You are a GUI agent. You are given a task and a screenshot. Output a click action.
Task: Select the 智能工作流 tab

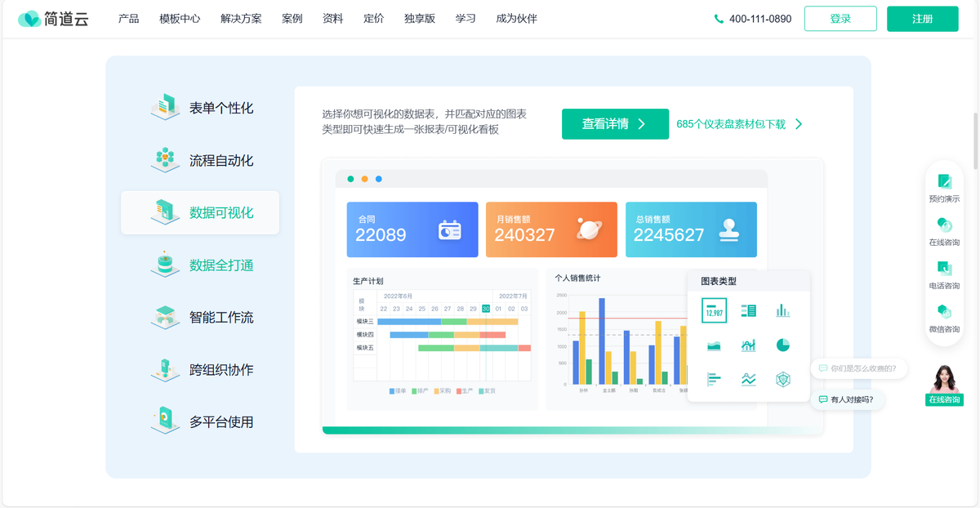200,317
